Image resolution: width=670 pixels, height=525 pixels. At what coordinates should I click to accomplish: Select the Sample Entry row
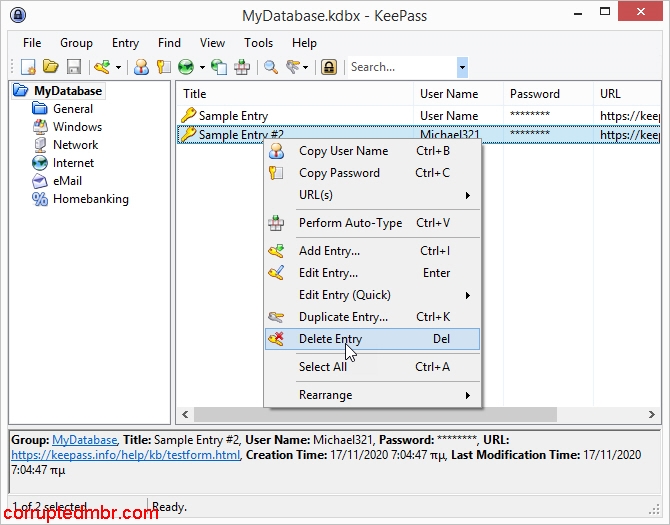pyautogui.click(x=418, y=116)
